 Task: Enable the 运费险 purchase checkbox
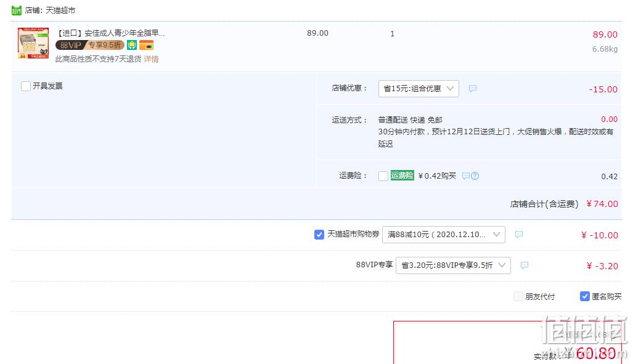pos(383,176)
